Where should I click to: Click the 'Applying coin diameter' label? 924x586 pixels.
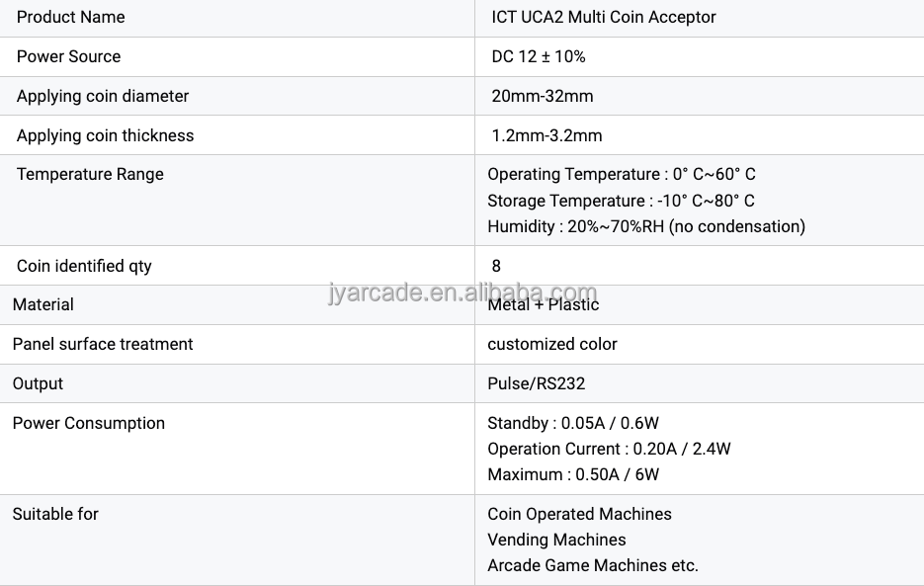pyautogui.click(x=103, y=96)
